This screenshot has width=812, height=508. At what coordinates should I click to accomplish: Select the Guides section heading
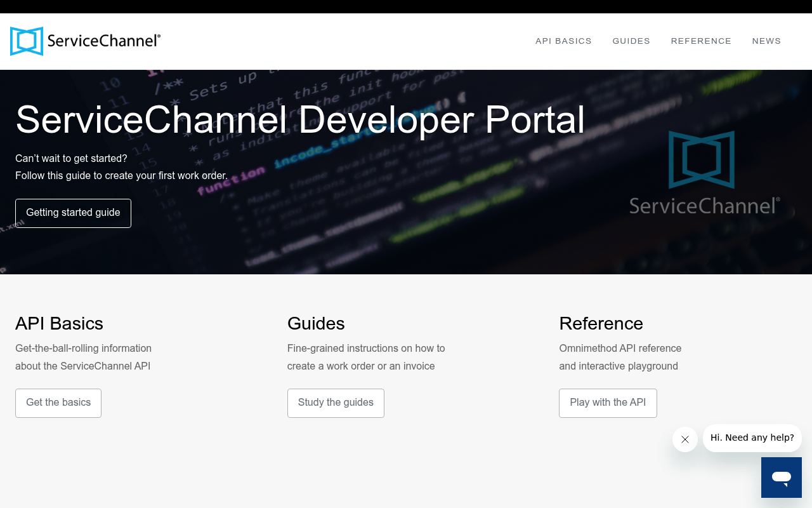[316, 324]
